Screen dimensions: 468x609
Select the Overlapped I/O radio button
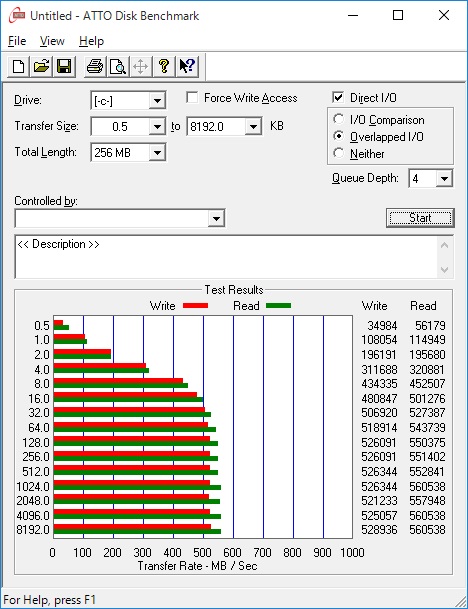[338, 136]
